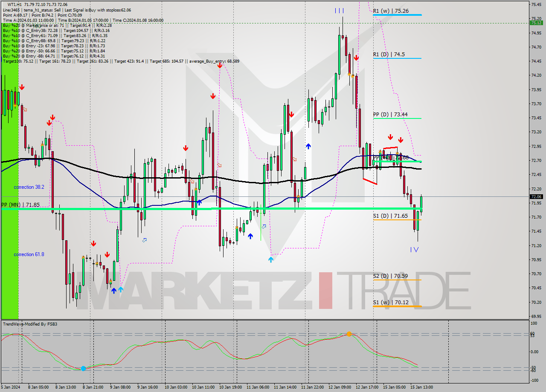Viewport: 546px width, 392px height.
Task: Click the 15 Jan 13:00 time label
Action: click(x=422, y=387)
